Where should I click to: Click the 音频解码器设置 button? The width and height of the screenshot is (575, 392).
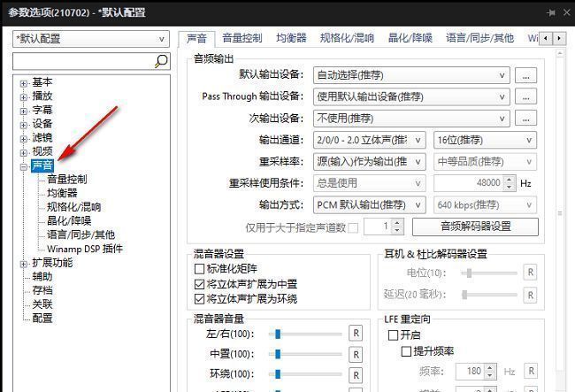point(475,227)
